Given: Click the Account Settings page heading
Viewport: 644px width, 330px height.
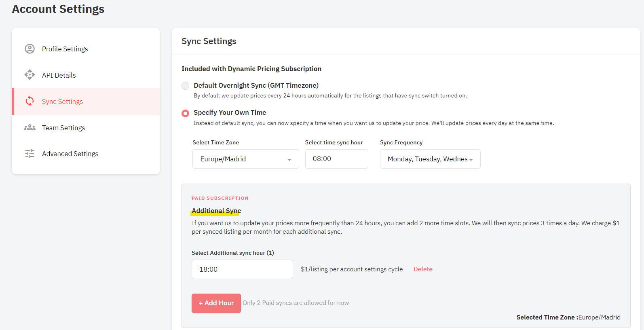Looking at the screenshot, I should 58,9.
